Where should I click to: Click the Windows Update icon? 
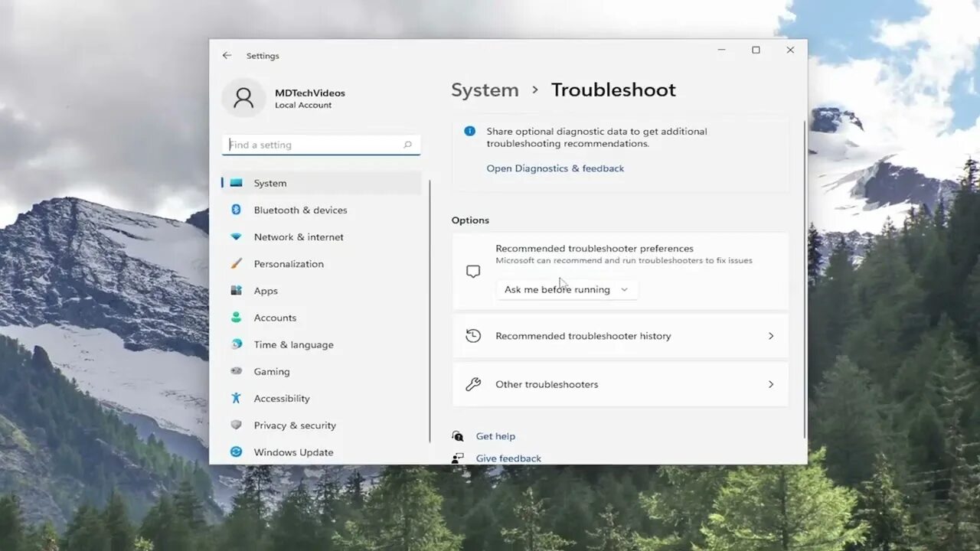(237, 452)
